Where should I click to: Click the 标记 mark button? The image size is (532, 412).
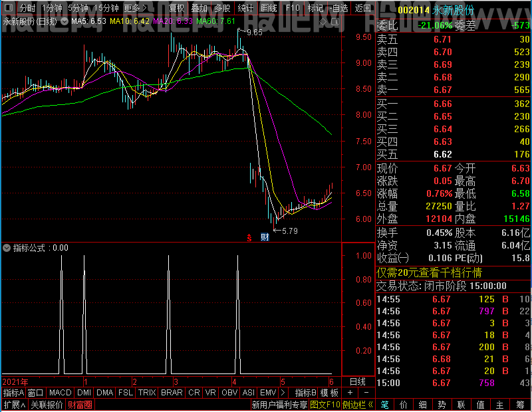(x=315, y=8)
